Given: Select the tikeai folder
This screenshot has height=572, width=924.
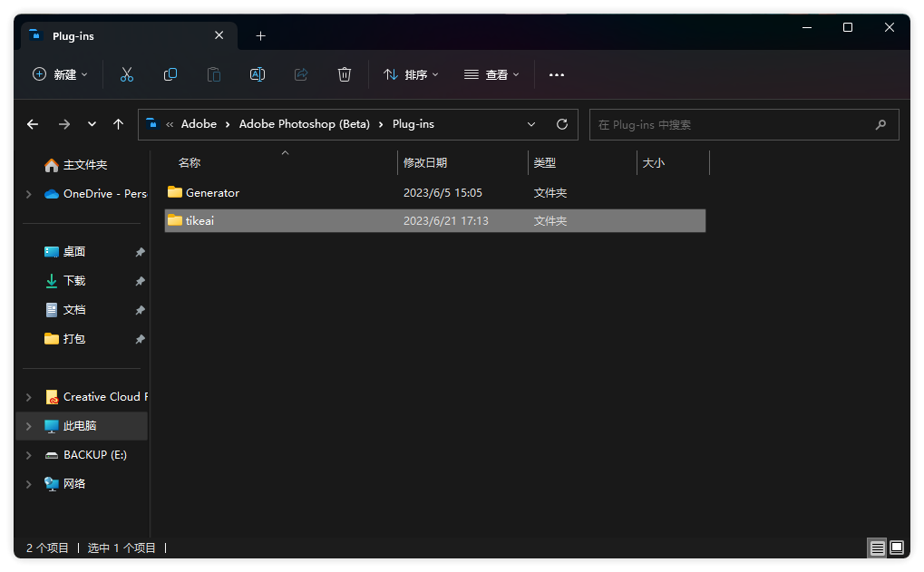Looking at the screenshot, I should coord(435,221).
